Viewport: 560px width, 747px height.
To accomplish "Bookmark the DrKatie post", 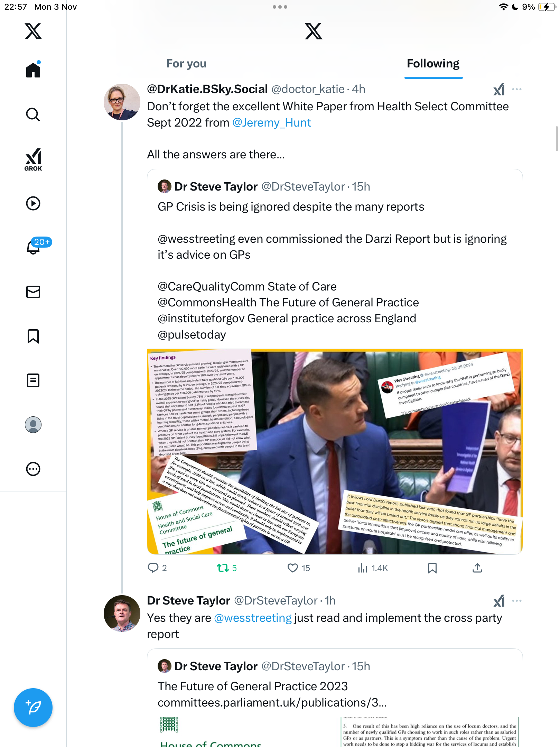I will (432, 568).
